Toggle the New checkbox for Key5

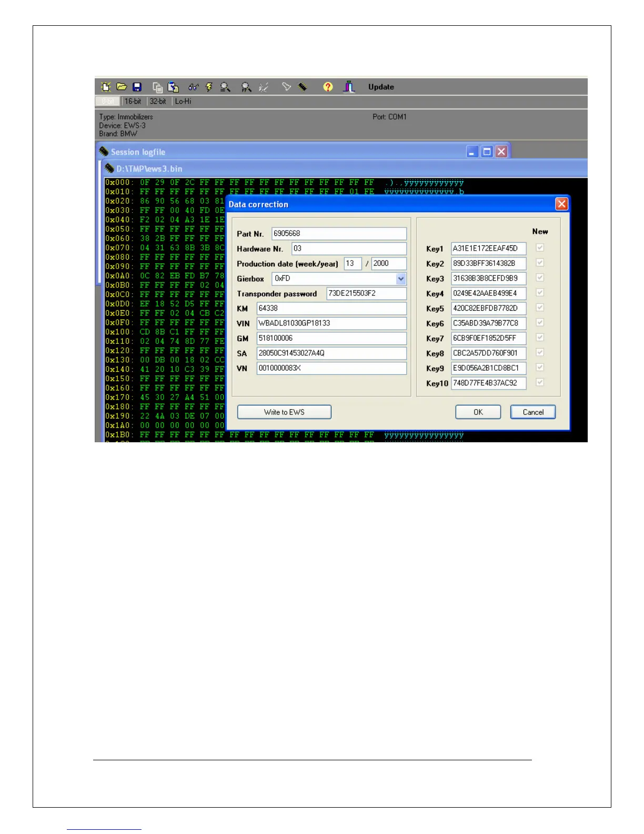point(540,307)
